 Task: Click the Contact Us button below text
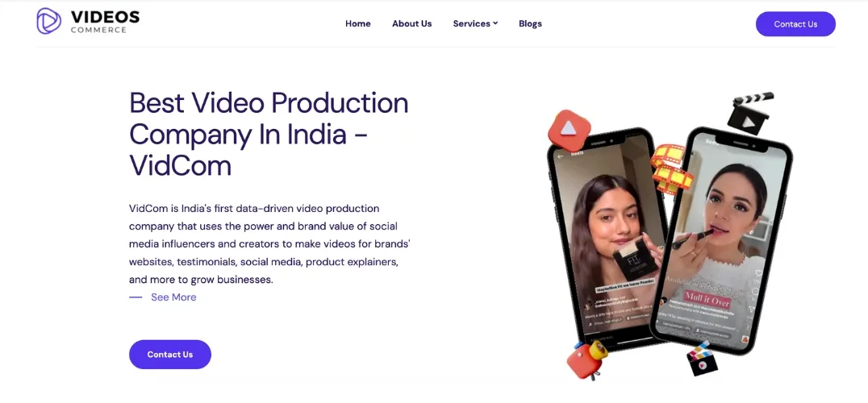170,355
